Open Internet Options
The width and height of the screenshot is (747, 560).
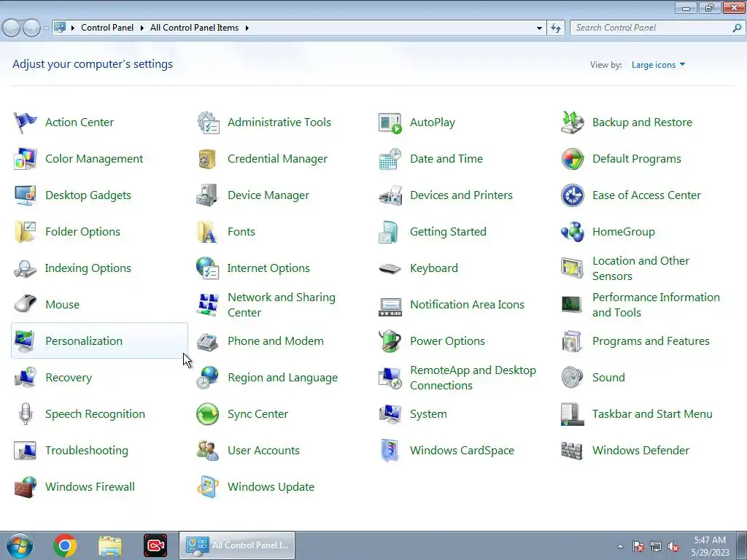[268, 268]
